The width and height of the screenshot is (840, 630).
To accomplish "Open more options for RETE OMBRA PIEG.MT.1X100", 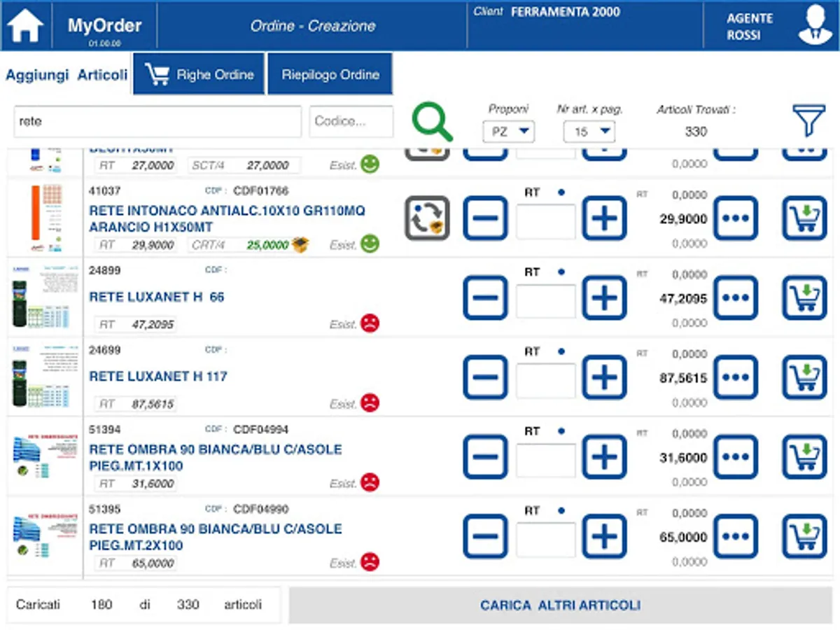I will point(736,457).
